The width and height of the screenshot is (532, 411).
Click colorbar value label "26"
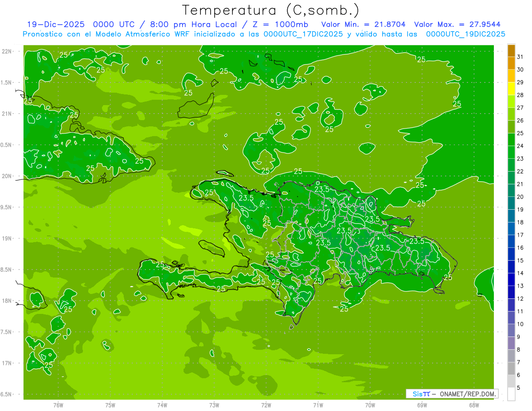tap(520, 120)
